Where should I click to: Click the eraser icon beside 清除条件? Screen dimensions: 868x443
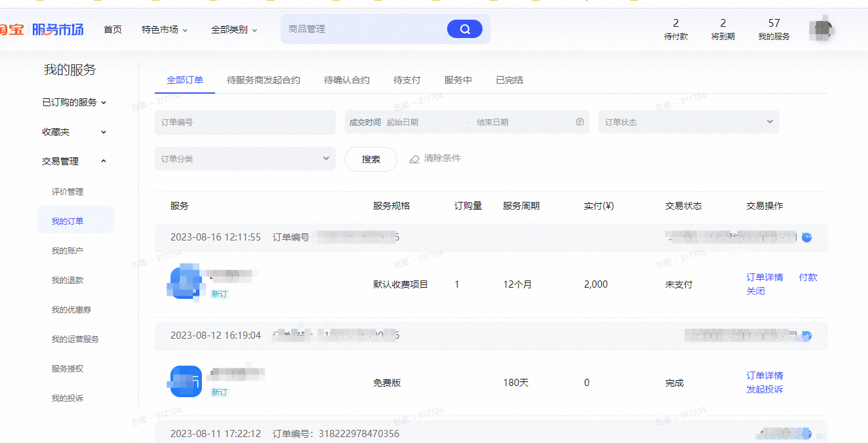414,159
